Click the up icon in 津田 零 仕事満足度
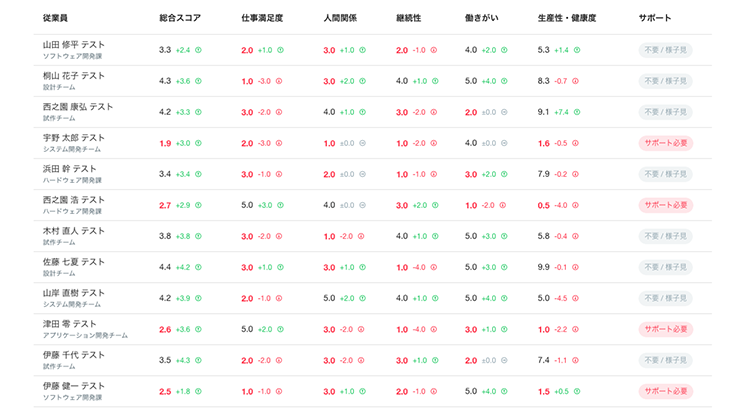Image resolution: width=740 pixels, height=410 pixels. pyautogui.click(x=280, y=329)
